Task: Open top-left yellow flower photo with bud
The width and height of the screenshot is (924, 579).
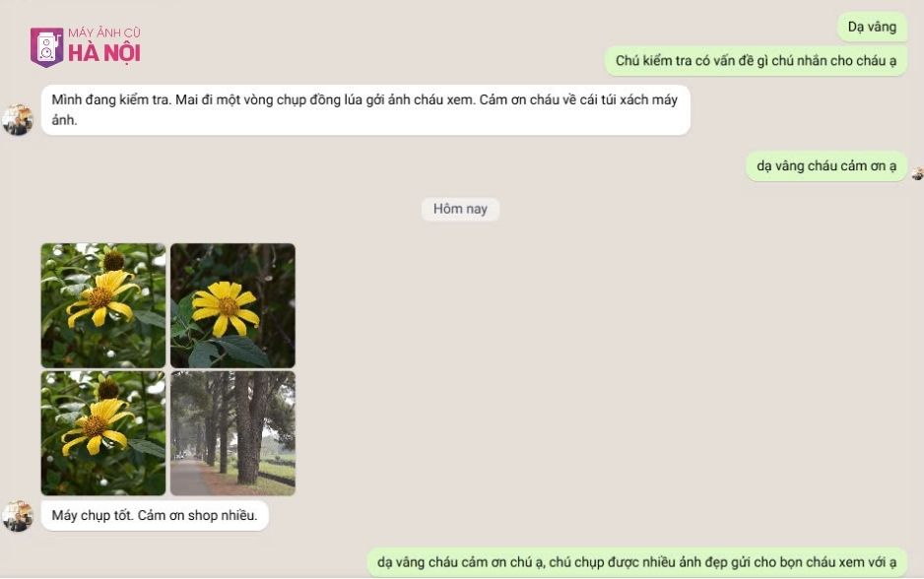Action: (103, 305)
